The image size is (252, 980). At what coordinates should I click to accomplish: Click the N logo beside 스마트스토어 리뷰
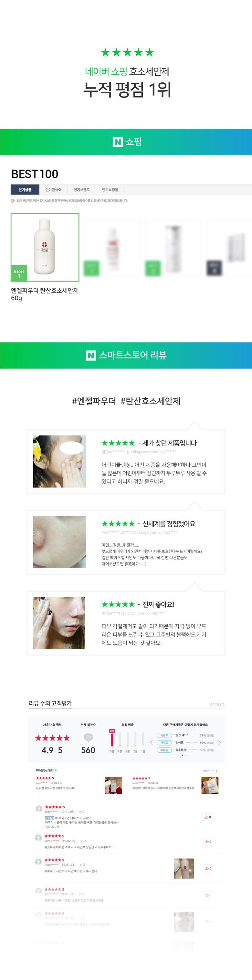(90, 355)
